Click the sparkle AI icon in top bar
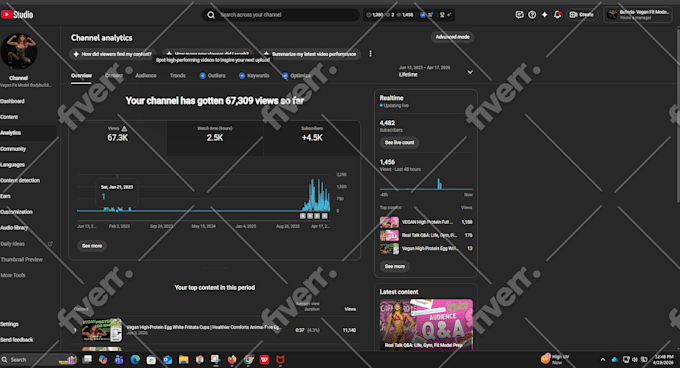 (x=545, y=15)
